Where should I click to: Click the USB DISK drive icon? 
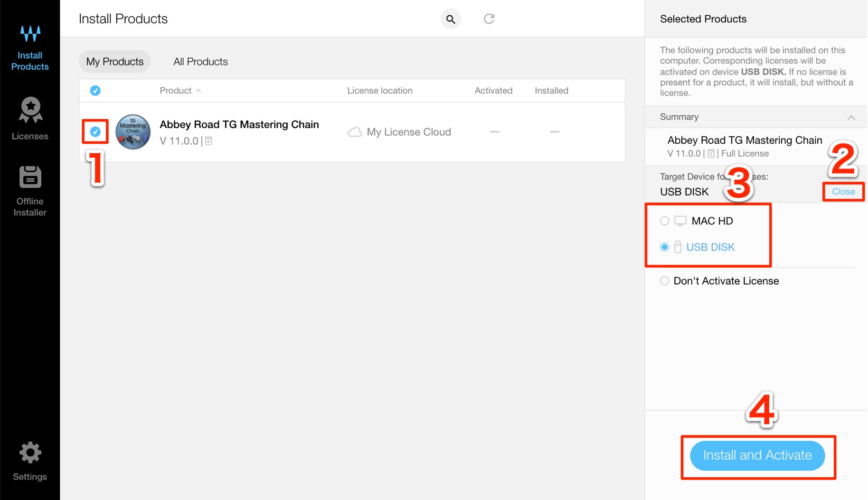coord(678,247)
